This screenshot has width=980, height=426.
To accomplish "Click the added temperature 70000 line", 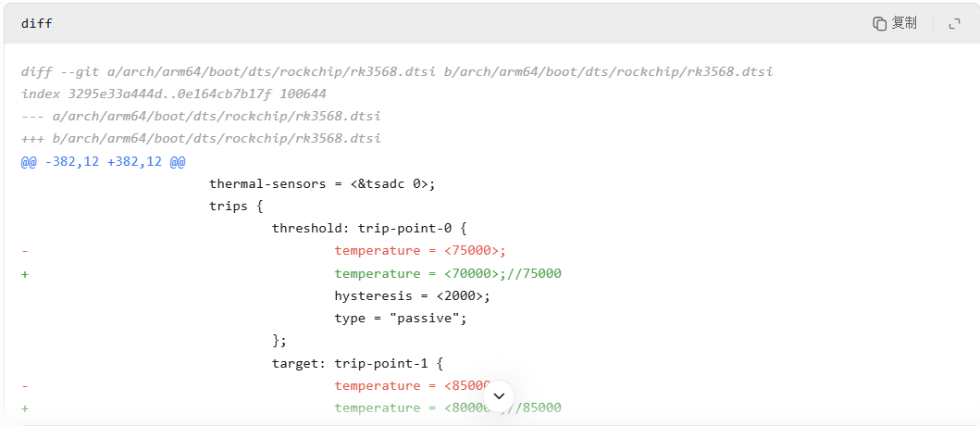I will [x=448, y=273].
